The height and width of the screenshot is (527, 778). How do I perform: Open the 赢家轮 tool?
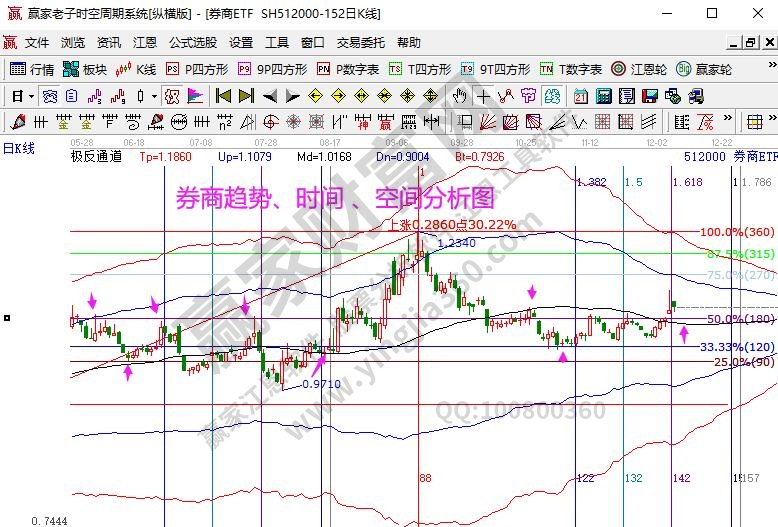[705, 70]
